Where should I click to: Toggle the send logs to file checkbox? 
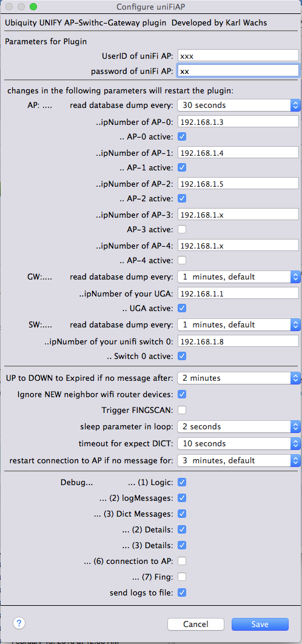tap(182, 592)
